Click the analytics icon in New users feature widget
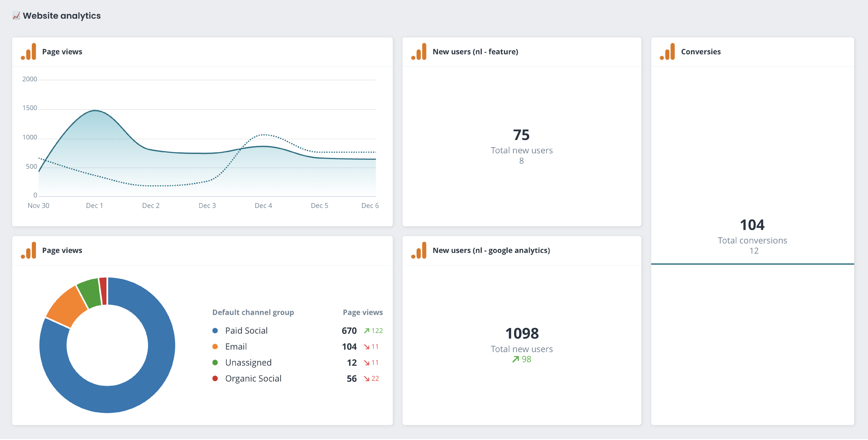The width and height of the screenshot is (868, 440). click(419, 52)
